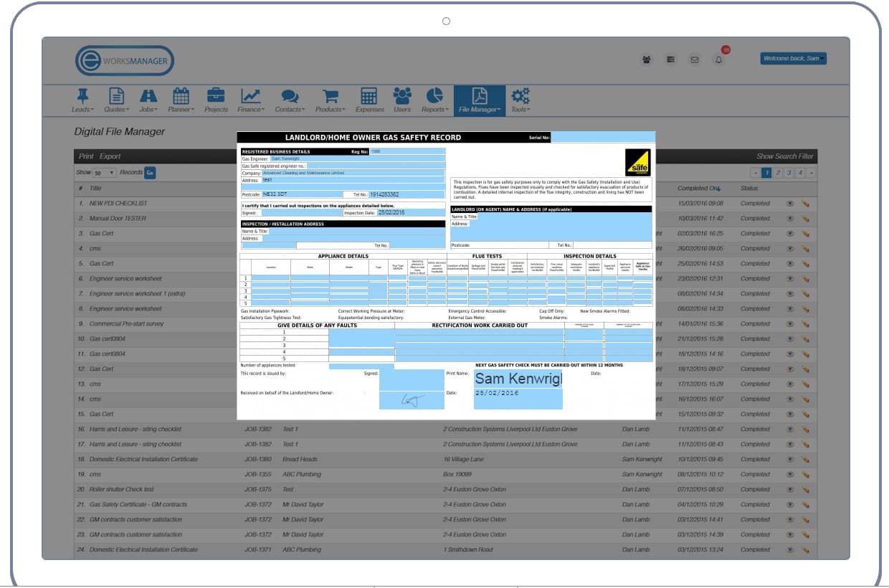Open the user group icon in header
The image size is (889, 588).
click(x=647, y=60)
